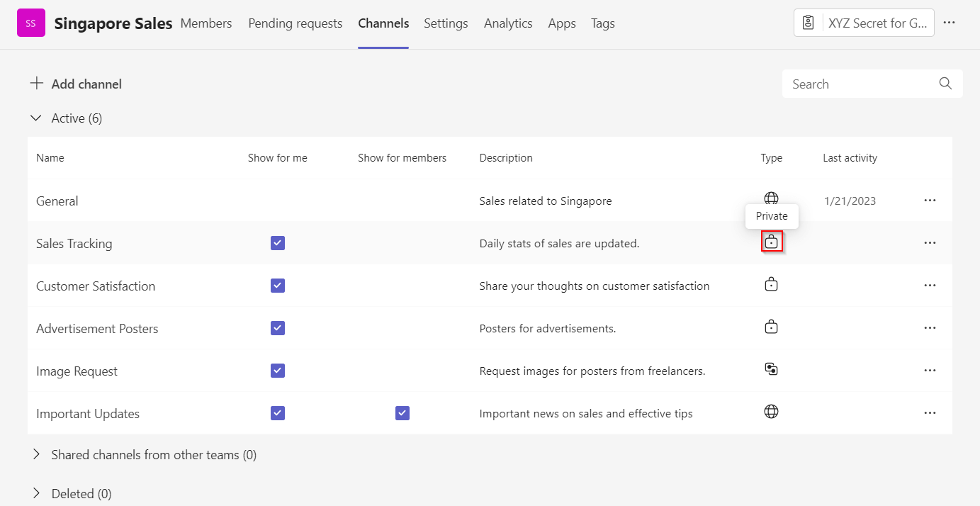Screen dimensions: 980x506
Task: Switch to the Analytics tab
Action: click(508, 23)
